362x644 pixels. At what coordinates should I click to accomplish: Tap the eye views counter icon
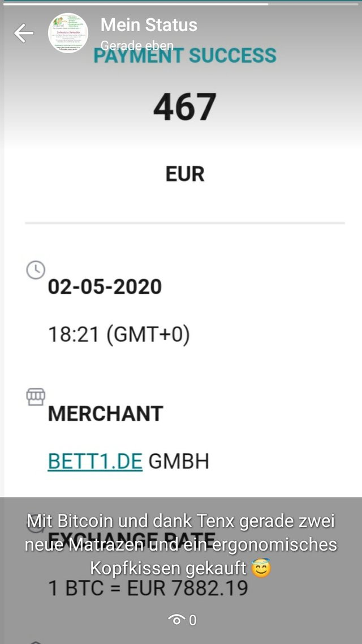[x=176, y=619]
